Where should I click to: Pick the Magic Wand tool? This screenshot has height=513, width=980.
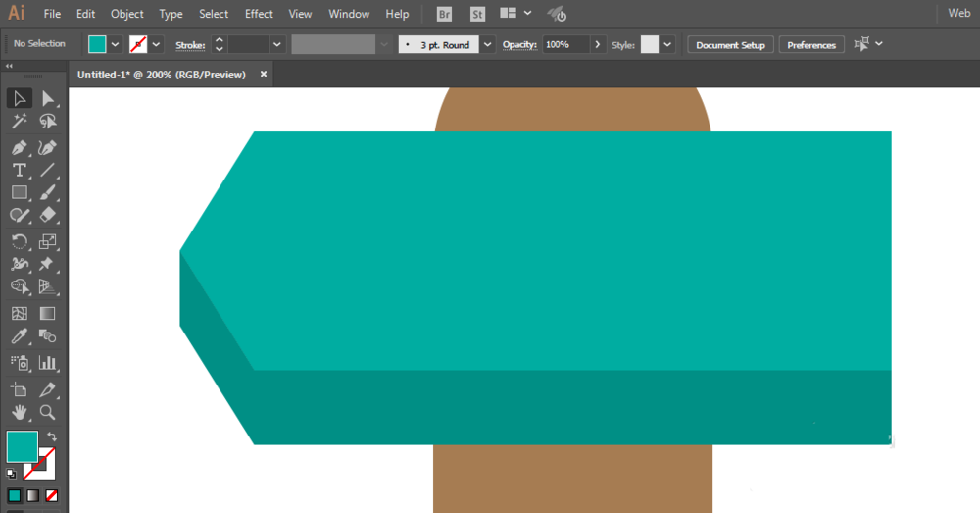pyautogui.click(x=20, y=121)
